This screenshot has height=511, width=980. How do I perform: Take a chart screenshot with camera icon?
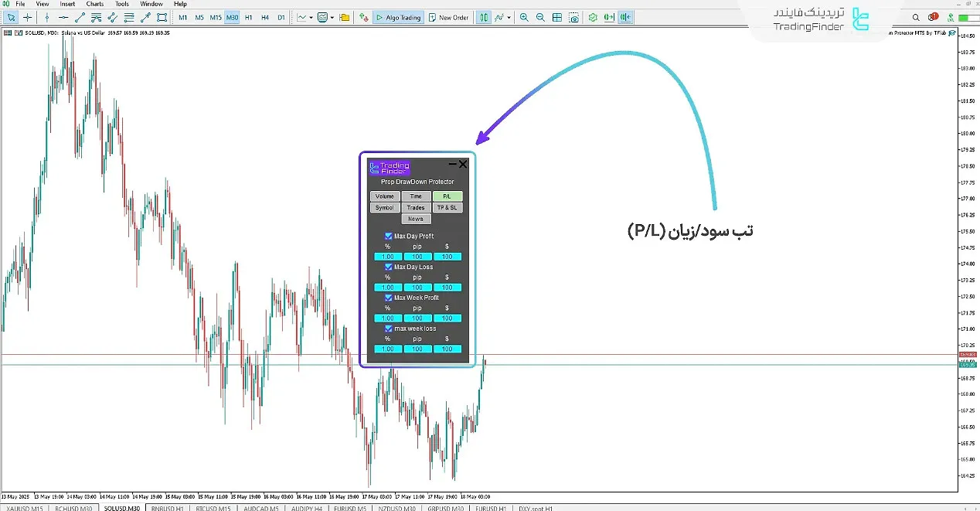click(x=573, y=17)
